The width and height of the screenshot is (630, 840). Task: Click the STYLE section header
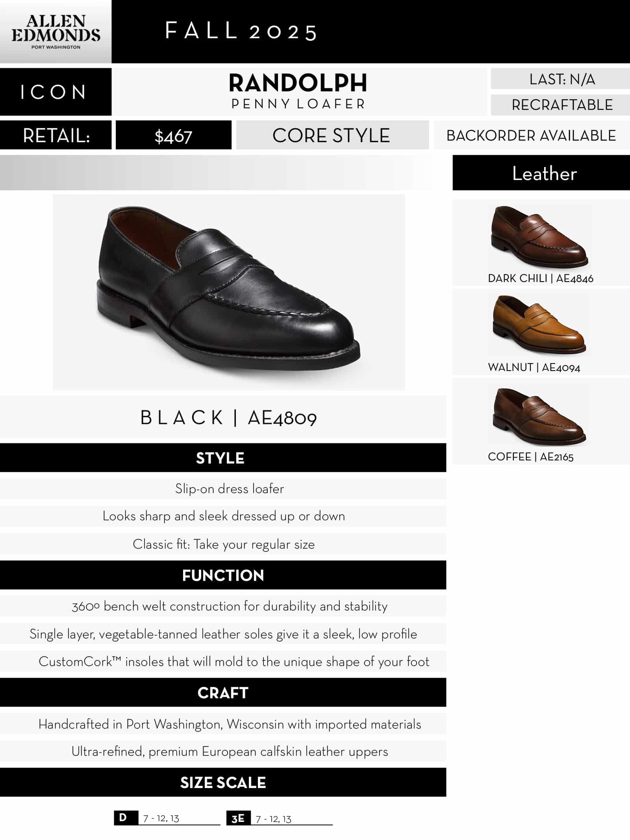[x=220, y=458]
